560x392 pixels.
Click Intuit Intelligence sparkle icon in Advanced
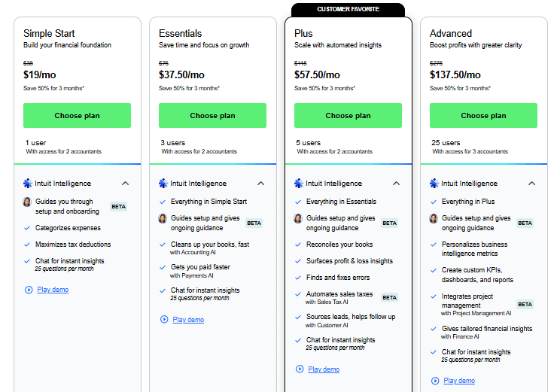pos(434,184)
